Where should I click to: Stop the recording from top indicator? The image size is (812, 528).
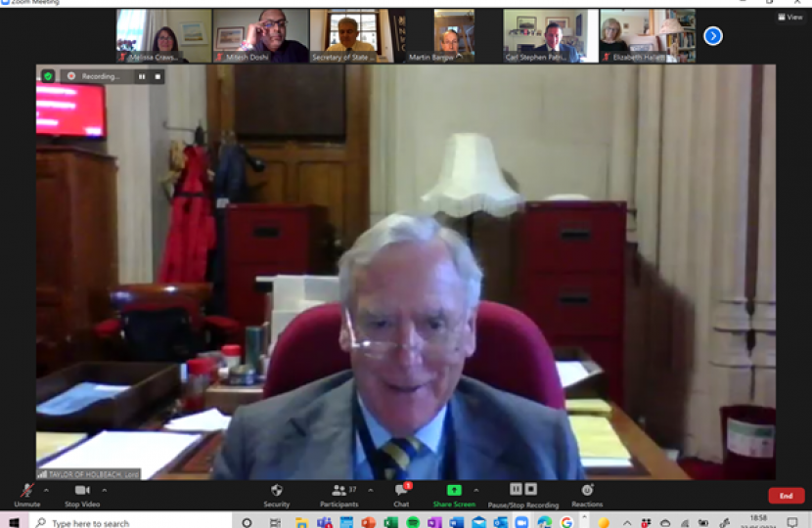(x=157, y=76)
